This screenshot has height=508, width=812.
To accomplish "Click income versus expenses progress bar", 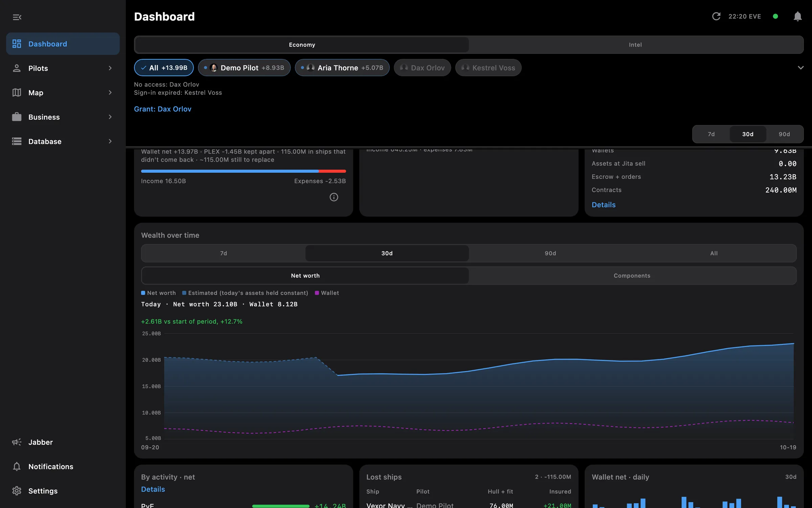I will (243, 171).
